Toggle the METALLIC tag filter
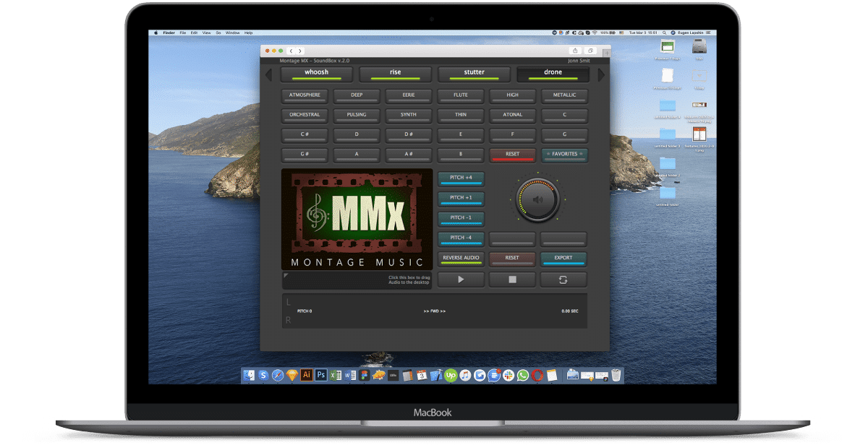 tap(564, 95)
